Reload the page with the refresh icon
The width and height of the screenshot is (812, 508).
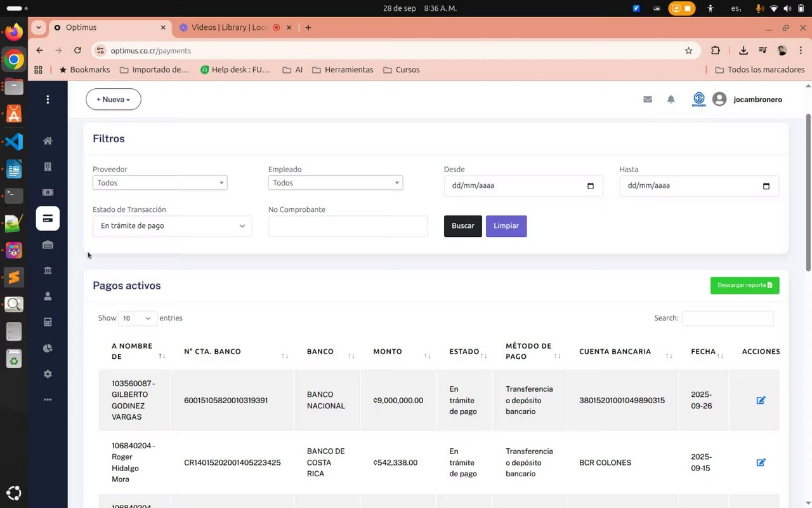pos(77,51)
